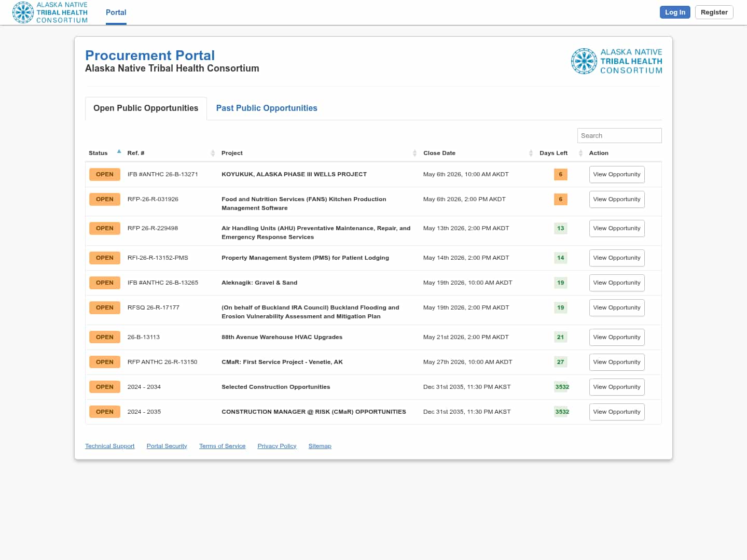
Task: View Opportunity for CMaR First Service Venetie
Action: click(617, 362)
